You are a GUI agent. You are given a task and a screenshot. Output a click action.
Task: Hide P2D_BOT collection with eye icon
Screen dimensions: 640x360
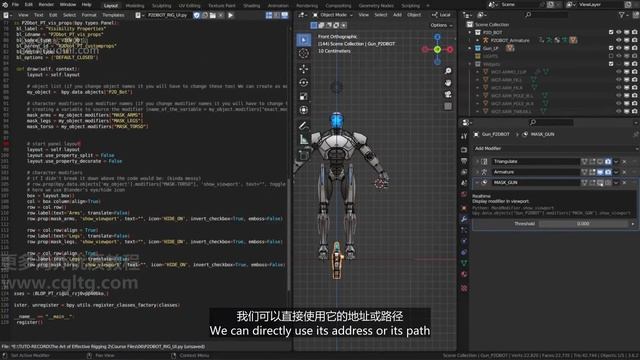(x=619, y=32)
